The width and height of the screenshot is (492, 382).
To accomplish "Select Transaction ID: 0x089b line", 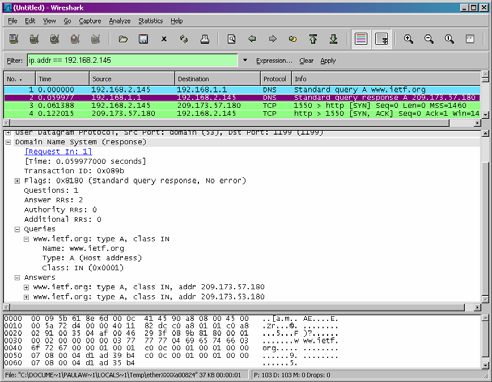I will tap(74, 171).
